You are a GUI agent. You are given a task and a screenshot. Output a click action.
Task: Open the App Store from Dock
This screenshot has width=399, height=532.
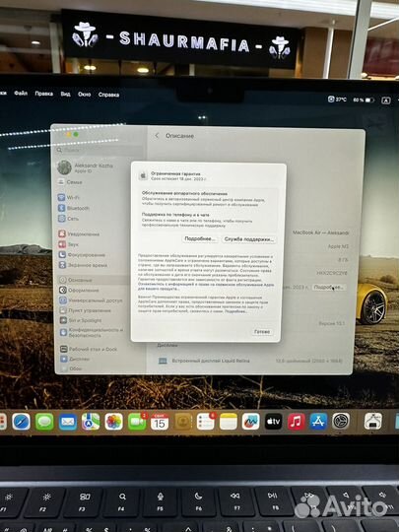point(318,422)
